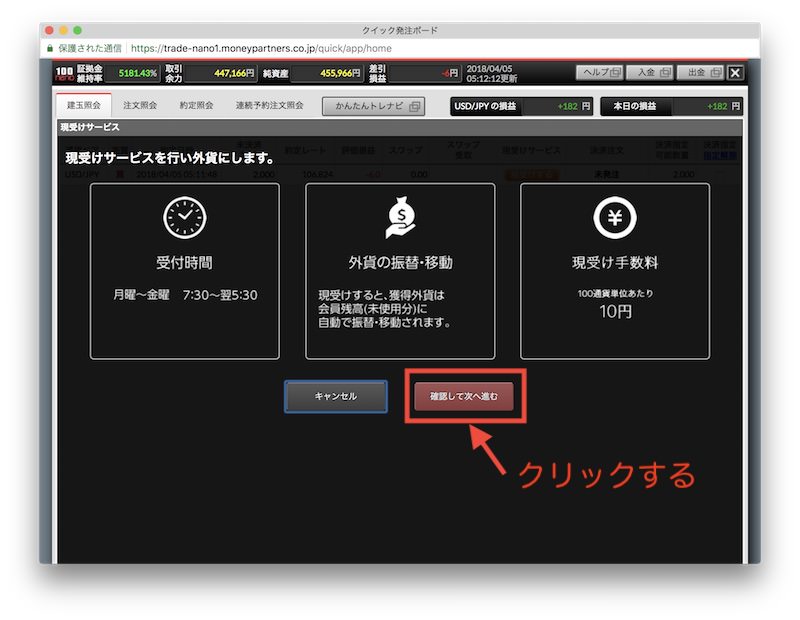
Task: Click the 受付時間 card heading
Action: [x=184, y=263]
